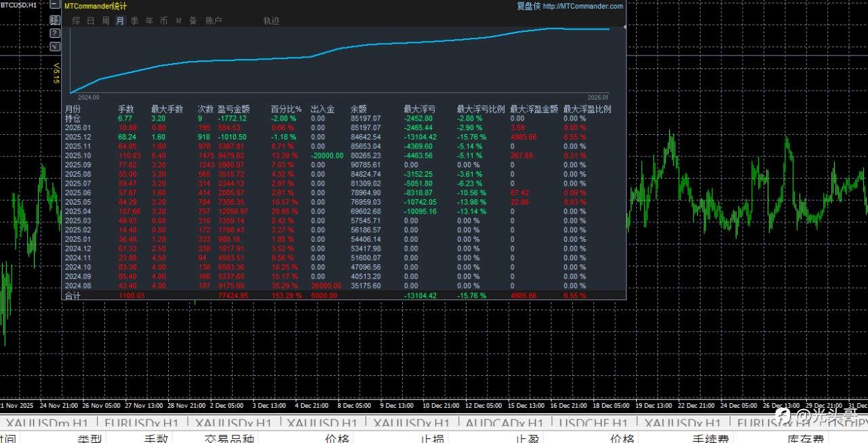The width and height of the screenshot is (868, 443).
Task: Click the 153.29 % total percentage
Action: pyautogui.click(x=288, y=296)
